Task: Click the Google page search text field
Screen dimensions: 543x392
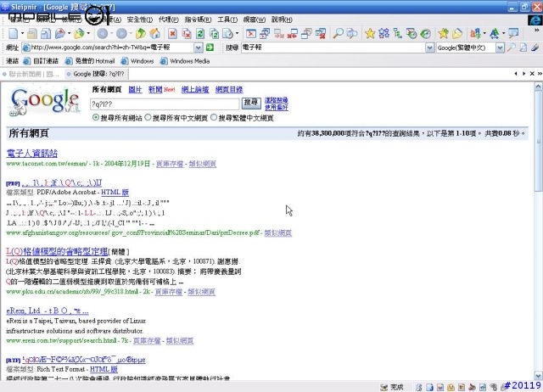Action: coord(165,104)
